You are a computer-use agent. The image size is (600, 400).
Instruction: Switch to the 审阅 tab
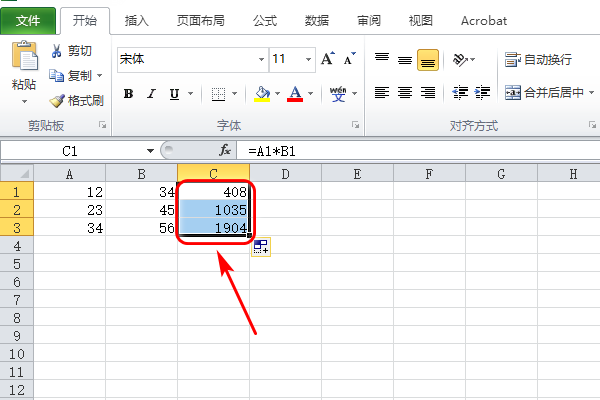tap(369, 21)
